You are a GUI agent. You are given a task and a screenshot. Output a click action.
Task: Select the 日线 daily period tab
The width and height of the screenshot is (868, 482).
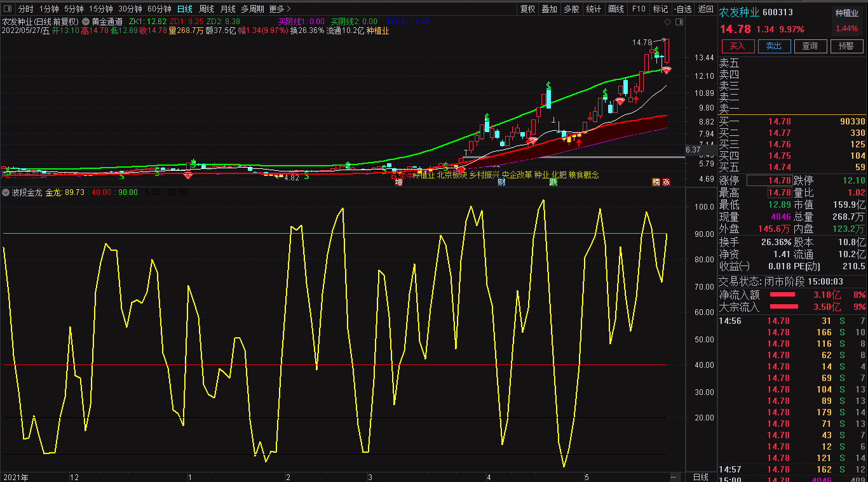[185, 9]
